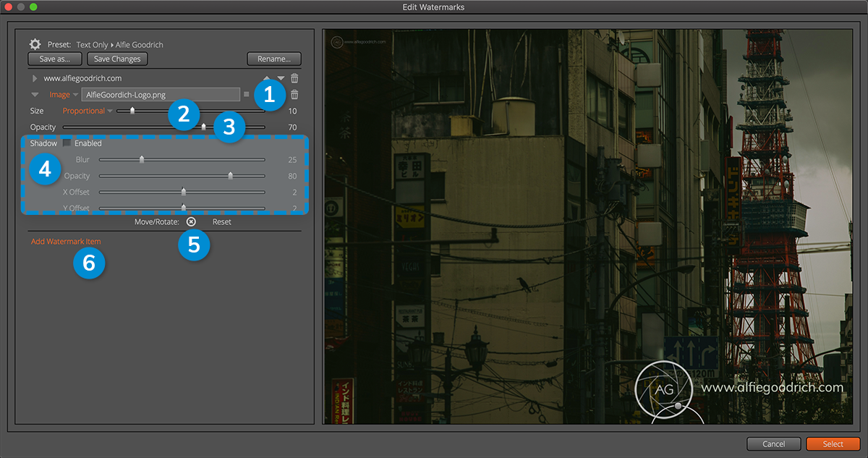This screenshot has height=458, width=868.
Task: Click the image Opacity slider handle
Action: point(203,127)
